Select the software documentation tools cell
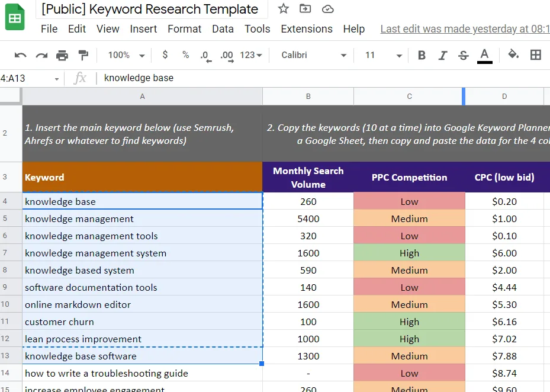550x392 pixels. tap(143, 287)
